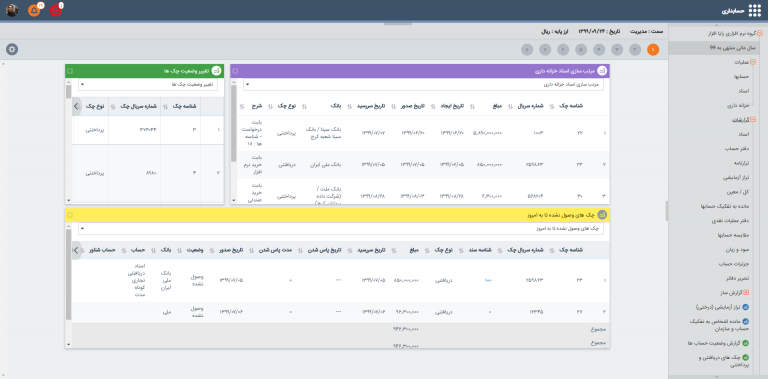Click the user profile avatar
This screenshot has width=768, height=379.
click(x=12, y=10)
